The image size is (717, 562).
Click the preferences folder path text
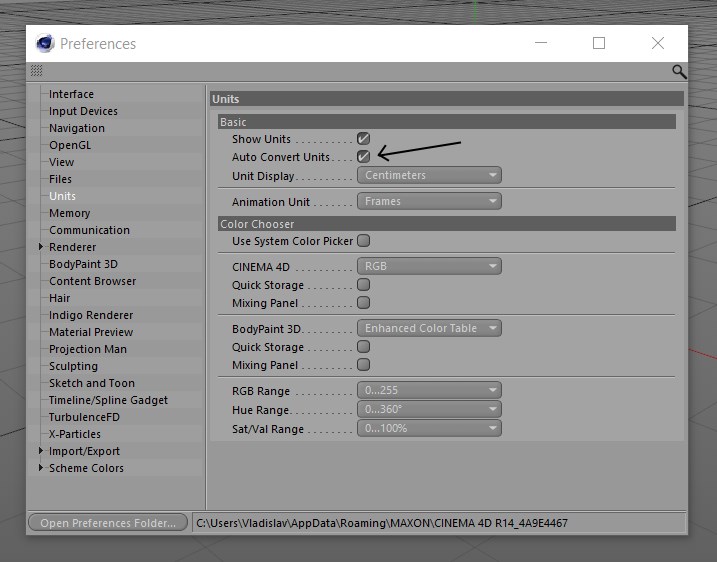(382, 523)
